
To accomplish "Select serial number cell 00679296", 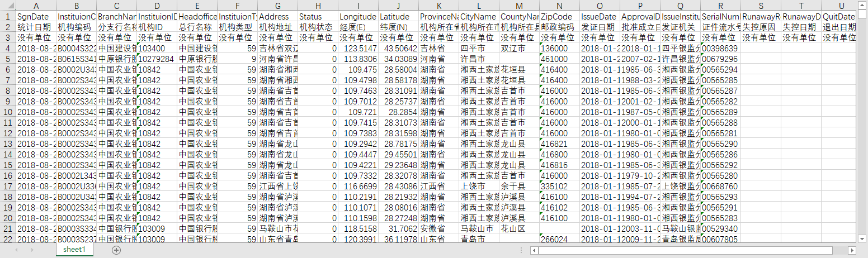I will [x=720, y=59].
